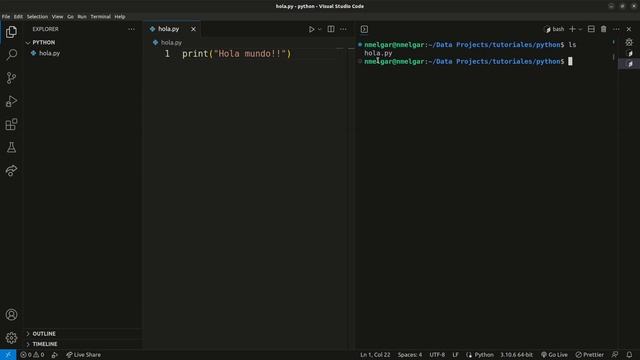Open notifications bell in status bar

tap(629, 355)
